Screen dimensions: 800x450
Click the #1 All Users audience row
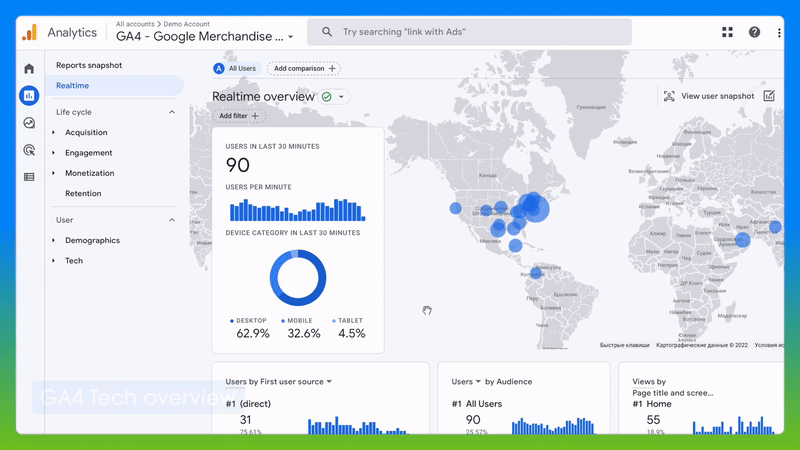click(477, 404)
